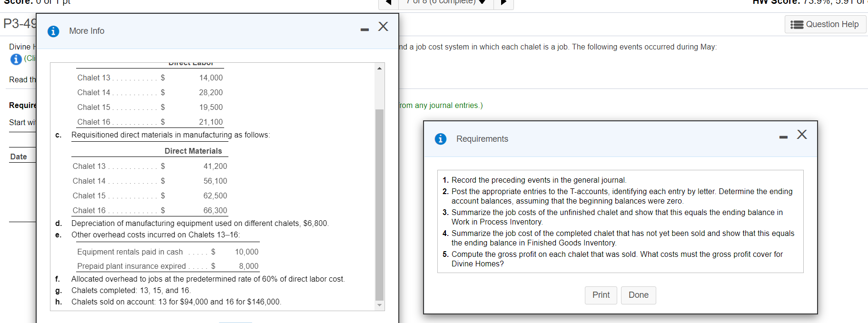Click the Print button in Requirements
Image resolution: width=868 pixels, height=323 pixels.
point(601,295)
